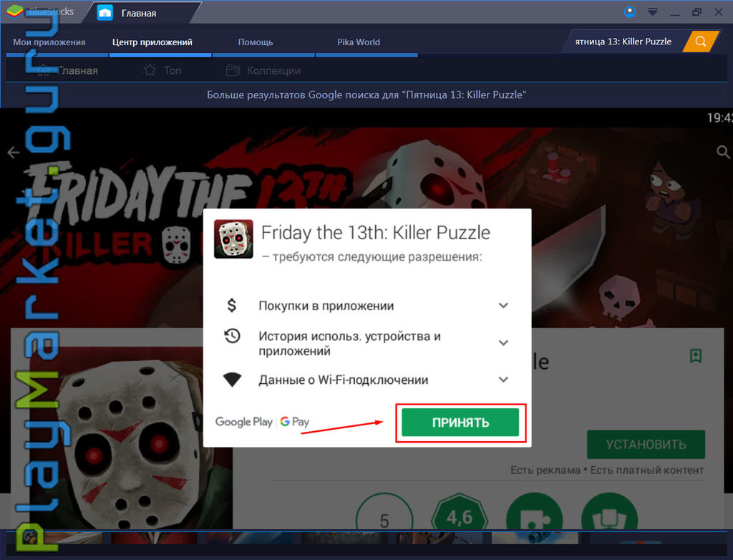Click the Friday the 13th app icon in dialog
The image size is (733, 560).
(x=233, y=239)
